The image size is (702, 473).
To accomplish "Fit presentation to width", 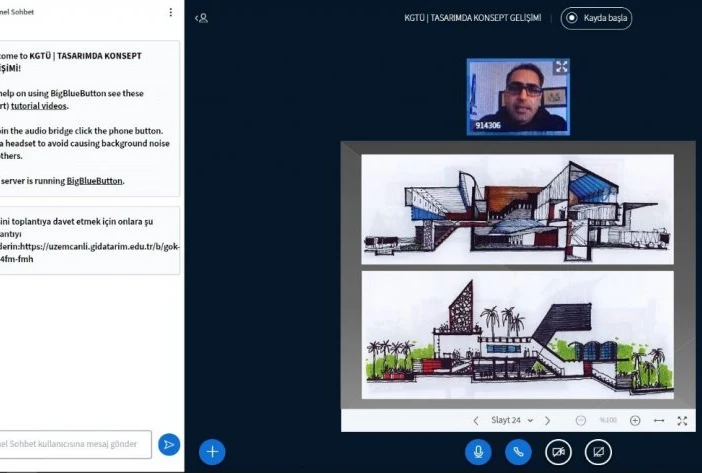I will 659,421.
